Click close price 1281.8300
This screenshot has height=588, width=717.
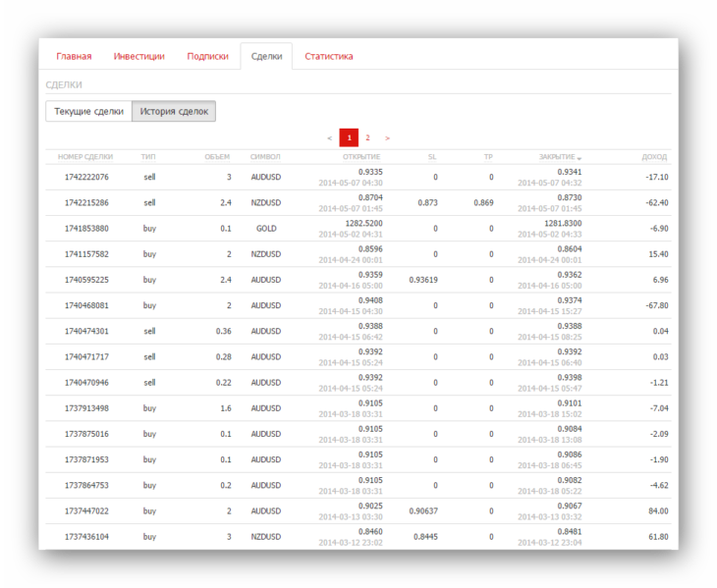(563, 224)
